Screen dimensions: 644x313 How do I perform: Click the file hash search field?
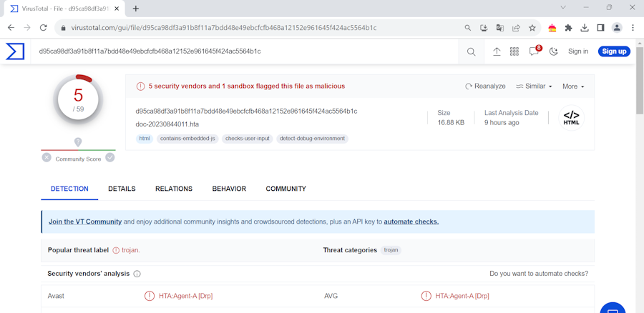click(243, 51)
